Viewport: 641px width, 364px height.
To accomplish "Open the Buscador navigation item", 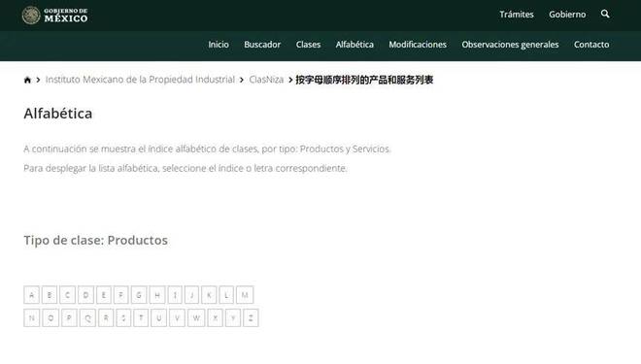I will pyautogui.click(x=262, y=45).
